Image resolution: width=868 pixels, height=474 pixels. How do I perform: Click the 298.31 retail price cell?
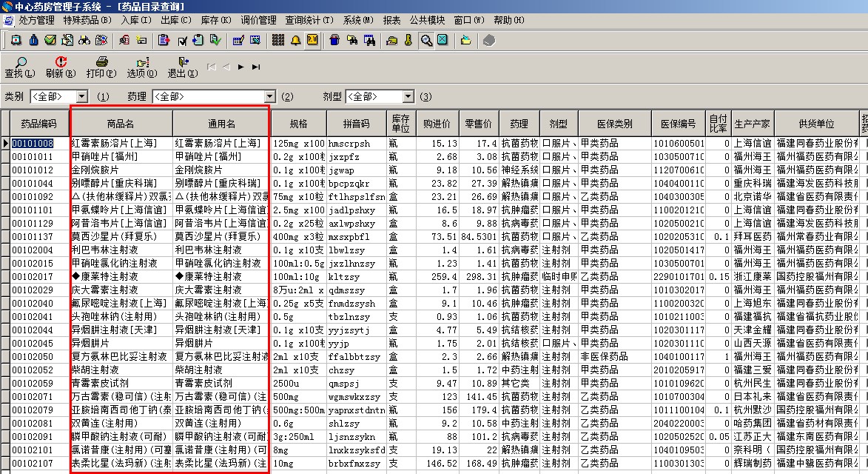tap(478, 276)
